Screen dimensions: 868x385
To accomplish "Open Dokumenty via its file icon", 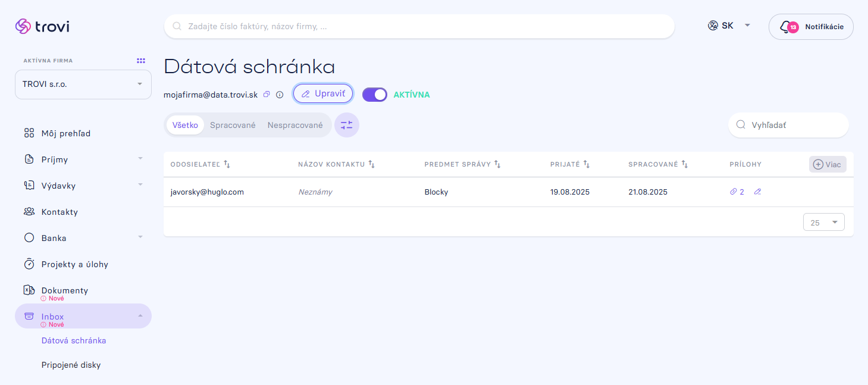I will 29,290.
